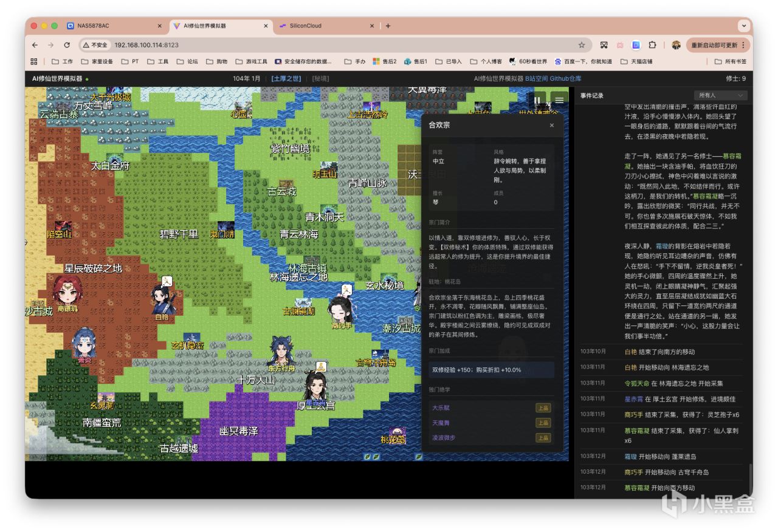The width and height of the screenshot is (778, 532).
Task: Open a new browser tab
Action: 388,26
